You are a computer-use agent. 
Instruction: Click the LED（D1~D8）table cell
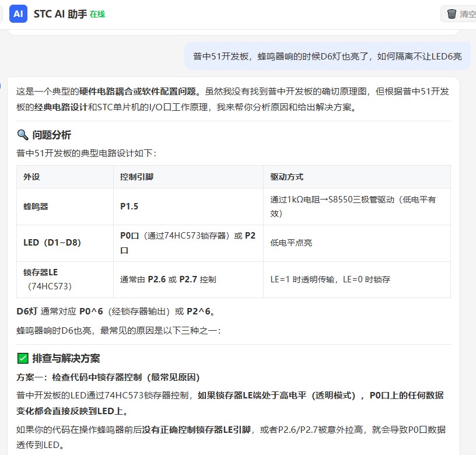[65, 243]
